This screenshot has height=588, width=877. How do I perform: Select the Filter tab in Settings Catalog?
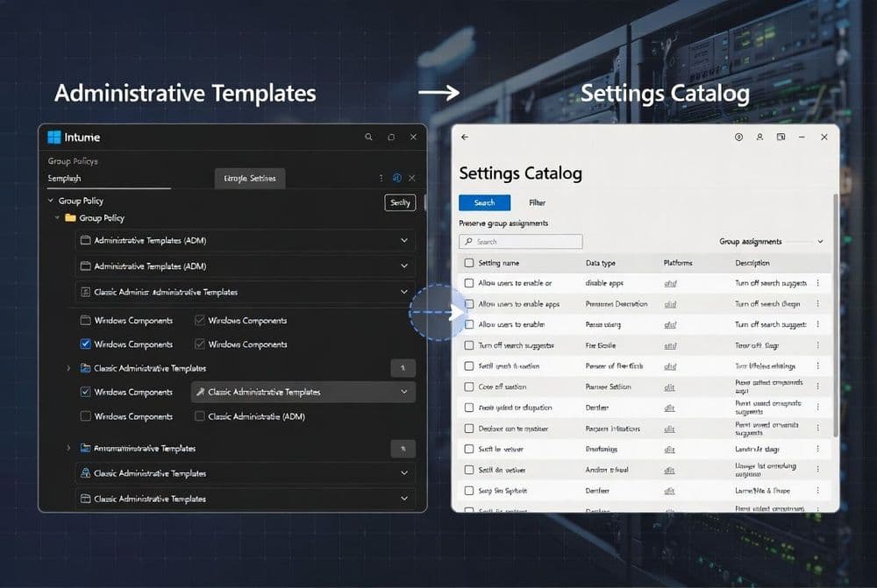tap(537, 202)
